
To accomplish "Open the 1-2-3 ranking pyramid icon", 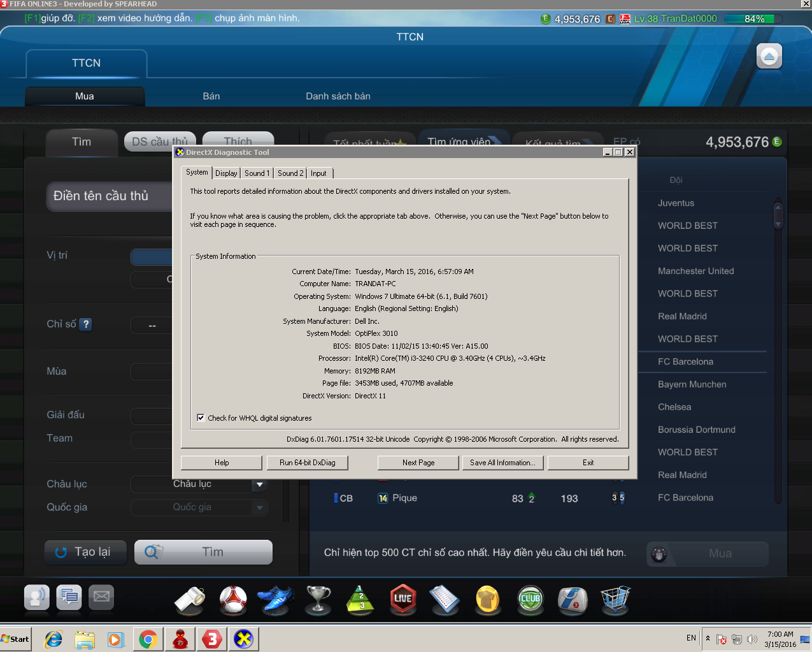I will coord(360,600).
